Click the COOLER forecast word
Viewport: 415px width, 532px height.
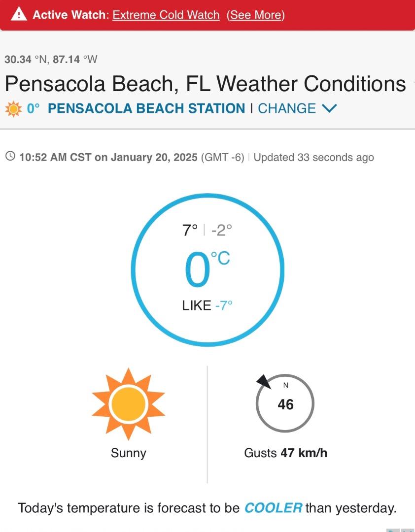pos(273,508)
